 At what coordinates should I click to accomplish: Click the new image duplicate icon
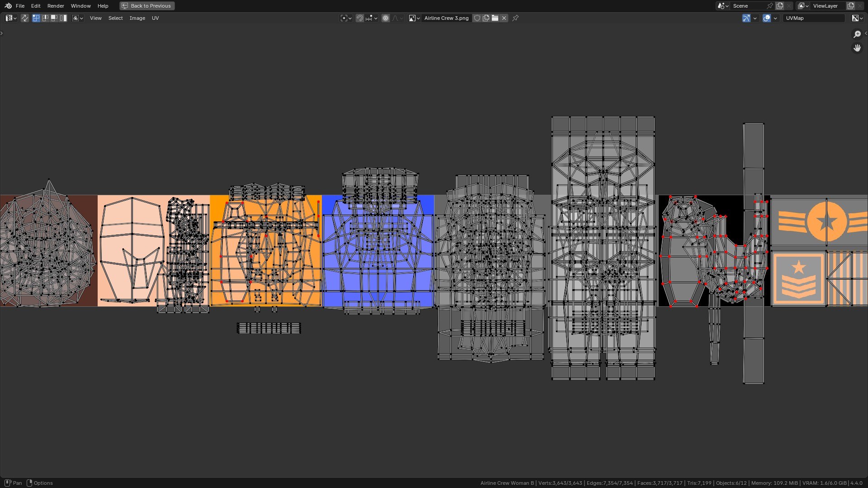[x=486, y=18]
